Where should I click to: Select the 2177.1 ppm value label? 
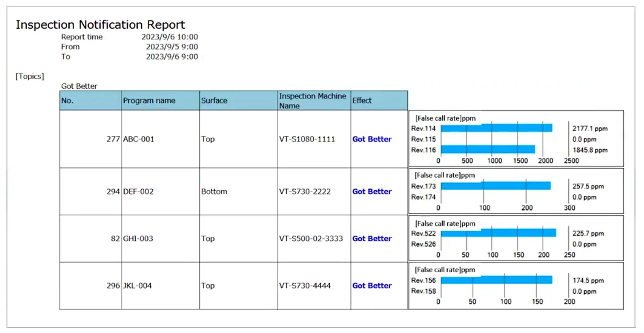(590, 128)
